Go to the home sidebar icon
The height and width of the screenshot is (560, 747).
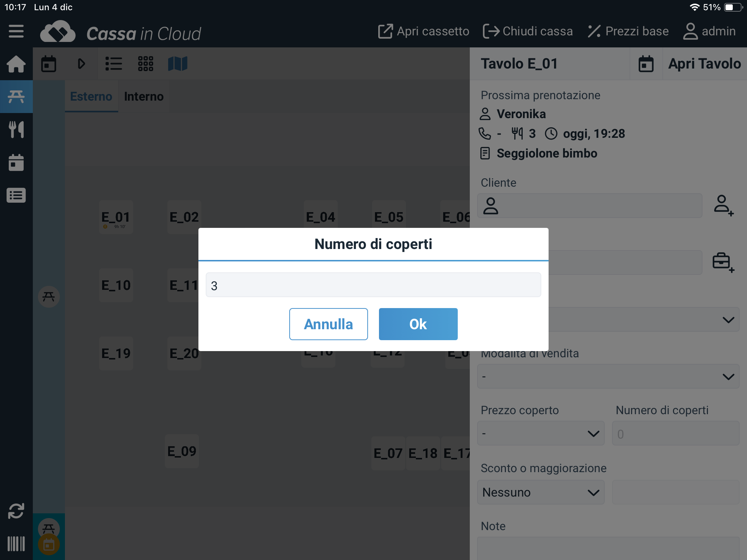[x=16, y=64]
